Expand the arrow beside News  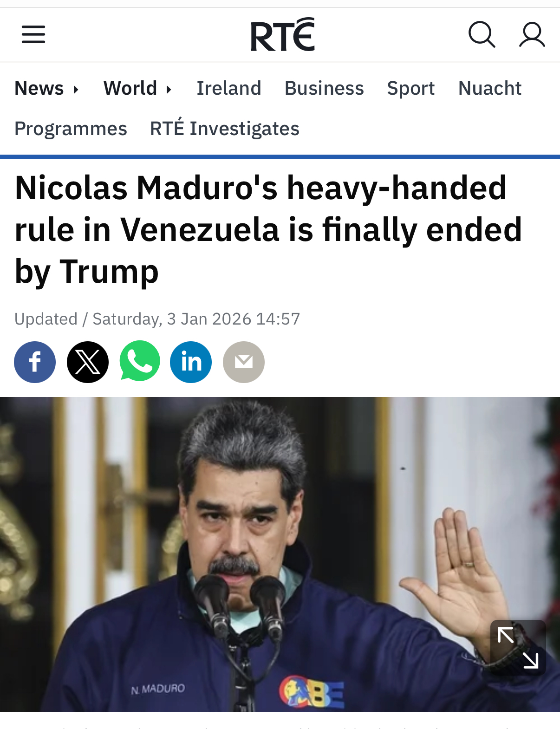click(x=76, y=89)
